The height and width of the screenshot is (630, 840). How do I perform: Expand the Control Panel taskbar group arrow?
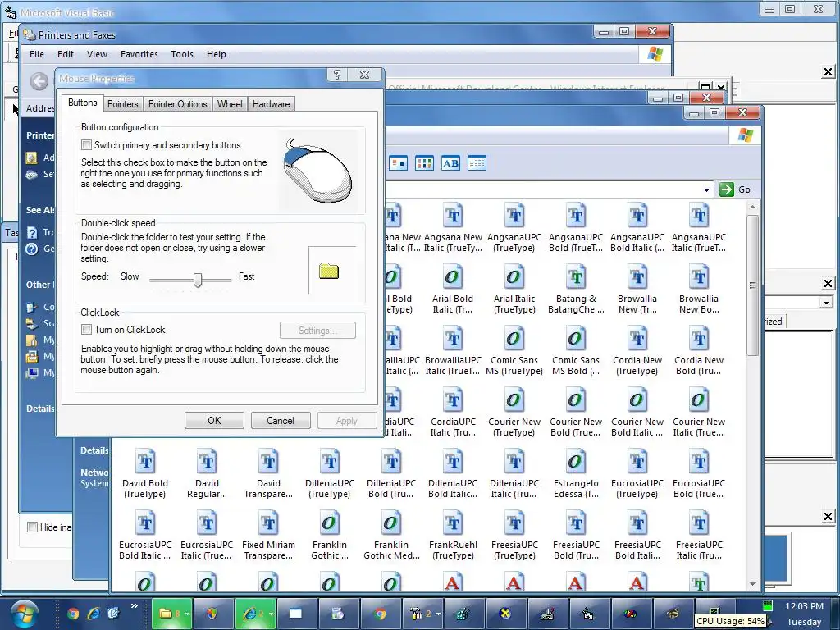[x=438, y=614]
